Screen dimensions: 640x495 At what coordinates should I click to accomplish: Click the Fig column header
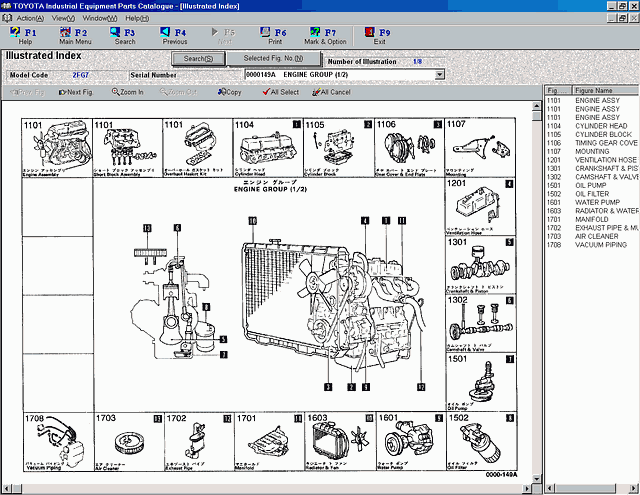point(558,91)
